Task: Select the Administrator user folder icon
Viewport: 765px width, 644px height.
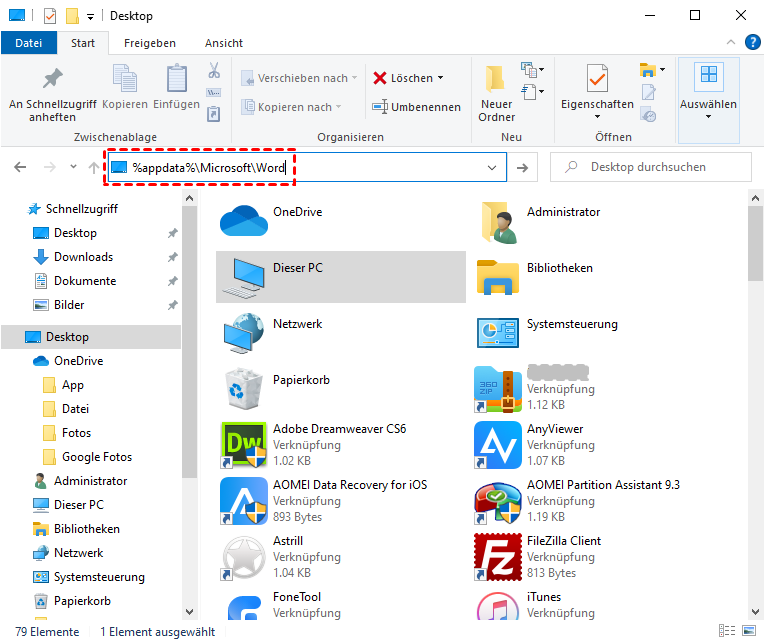Action: point(499,222)
